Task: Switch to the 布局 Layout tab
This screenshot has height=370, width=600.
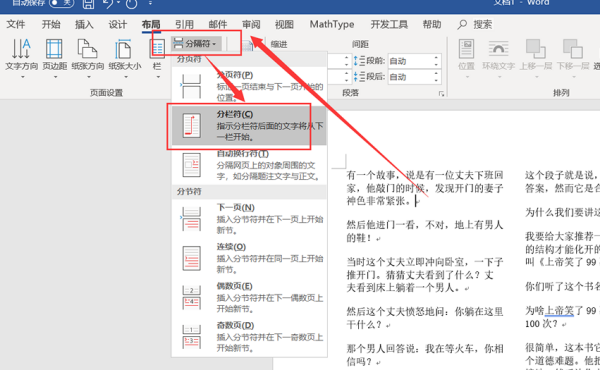Action: pos(151,24)
